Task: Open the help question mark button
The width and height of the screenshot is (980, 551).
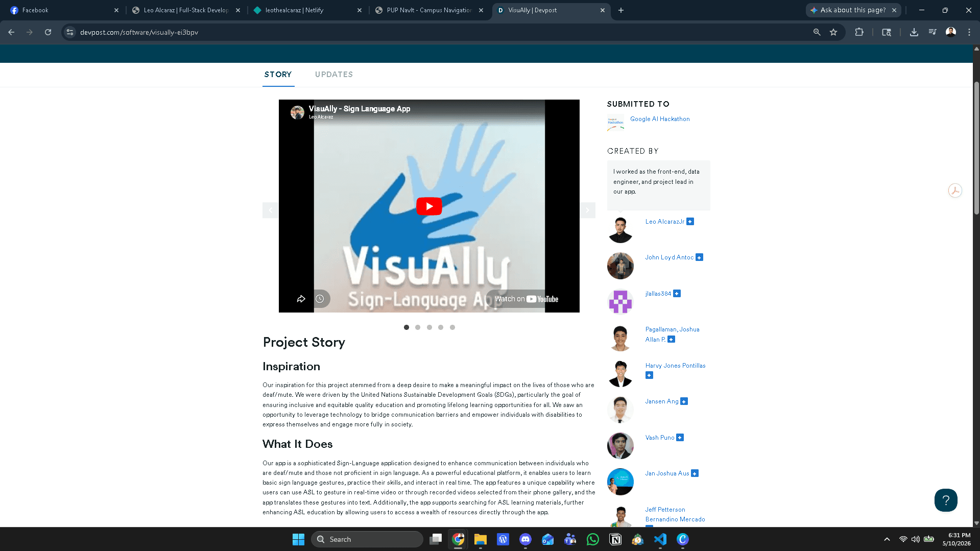Action: point(946,500)
